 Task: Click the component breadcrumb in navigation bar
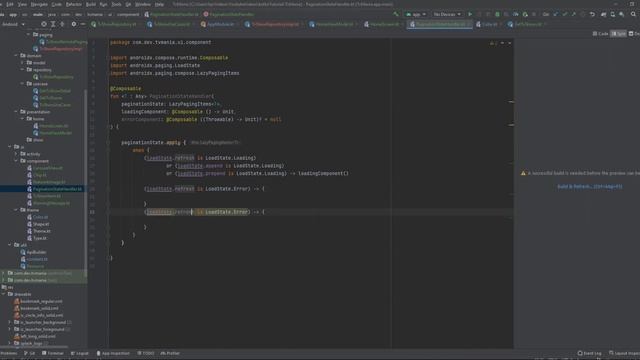pos(127,14)
